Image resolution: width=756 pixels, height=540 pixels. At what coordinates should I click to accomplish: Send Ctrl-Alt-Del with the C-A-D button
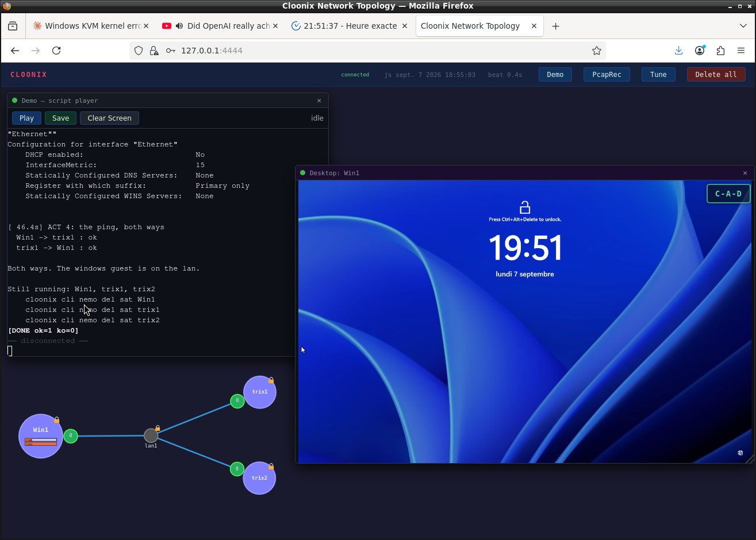[x=728, y=194]
